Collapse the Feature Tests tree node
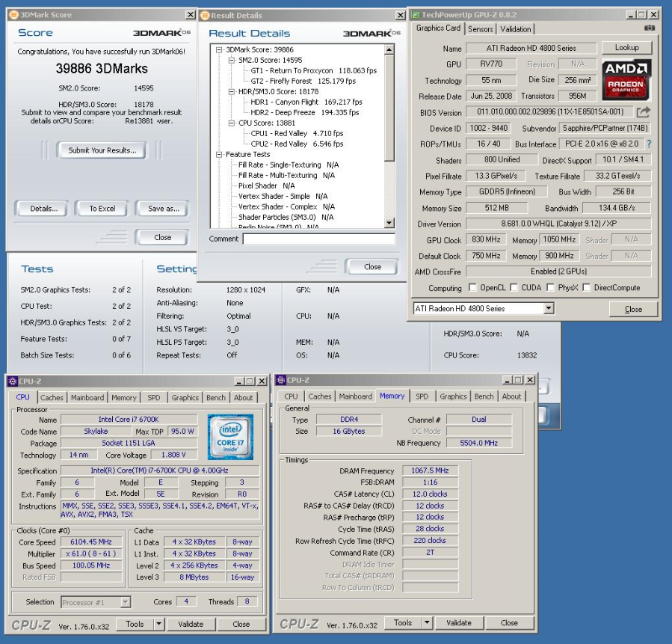The height and width of the screenshot is (644, 672). tap(219, 154)
